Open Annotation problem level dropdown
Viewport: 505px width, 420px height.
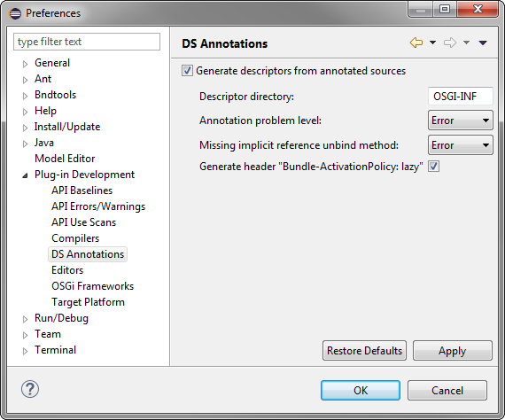click(460, 121)
